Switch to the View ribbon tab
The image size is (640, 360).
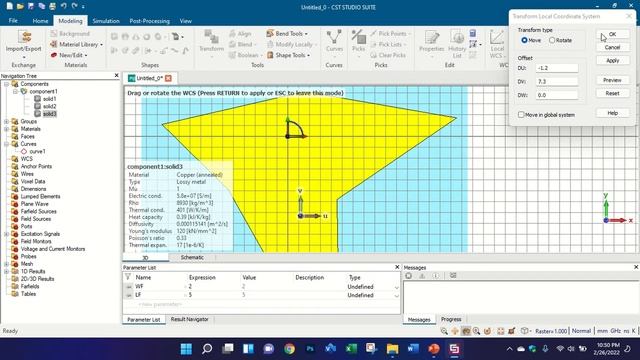pyautogui.click(x=185, y=21)
